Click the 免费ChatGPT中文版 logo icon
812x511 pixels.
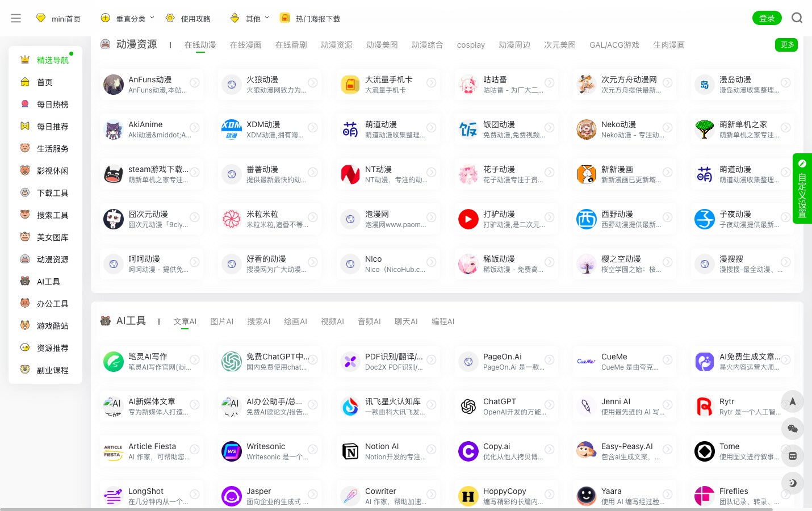(232, 362)
